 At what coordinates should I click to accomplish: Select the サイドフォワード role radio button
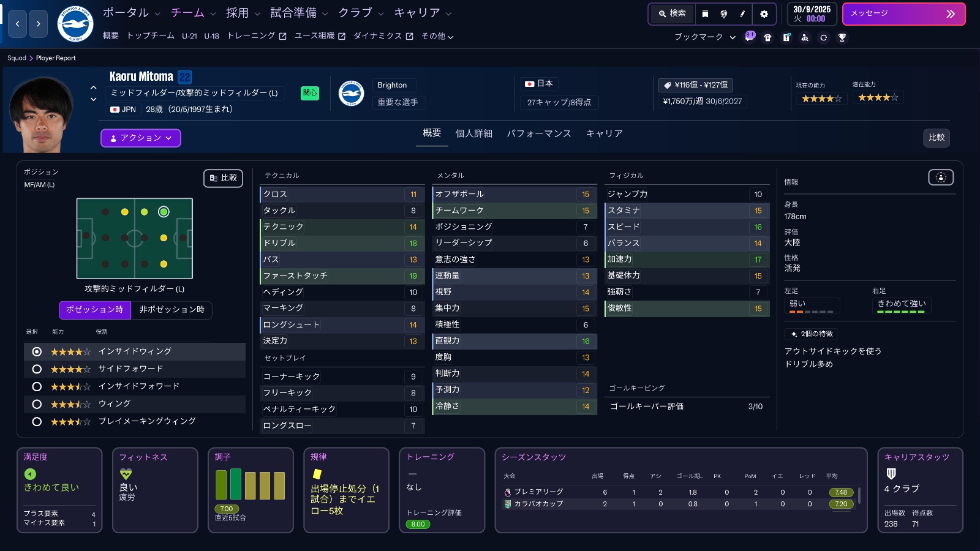(37, 369)
